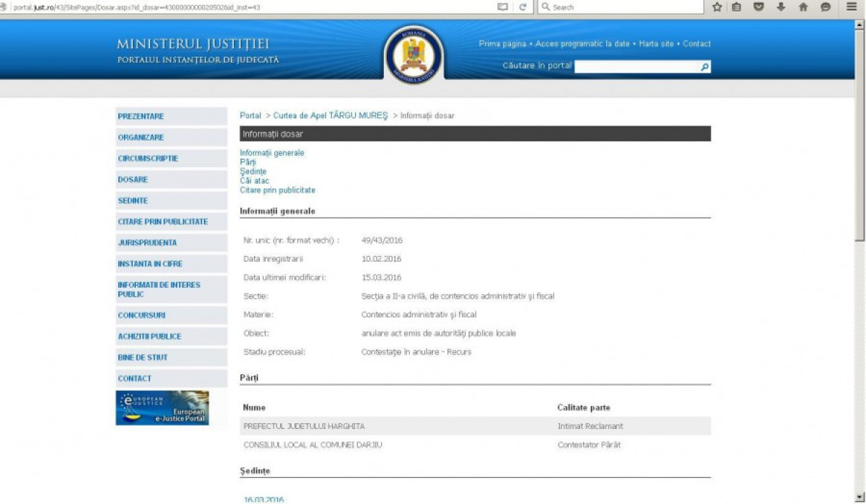The width and height of the screenshot is (866, 504).
Task: Open the chat smiley toolbar icon
Action: (x=825, y=7)
